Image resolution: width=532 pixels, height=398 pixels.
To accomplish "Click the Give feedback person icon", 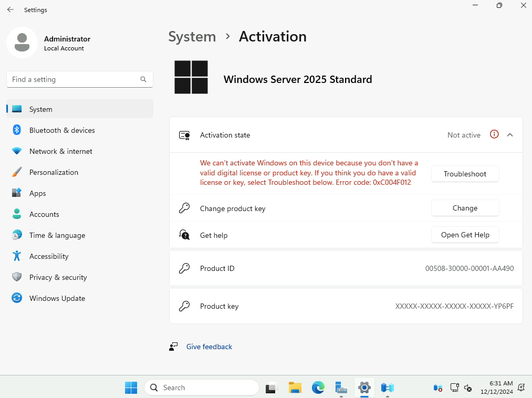I will point(173,347).
